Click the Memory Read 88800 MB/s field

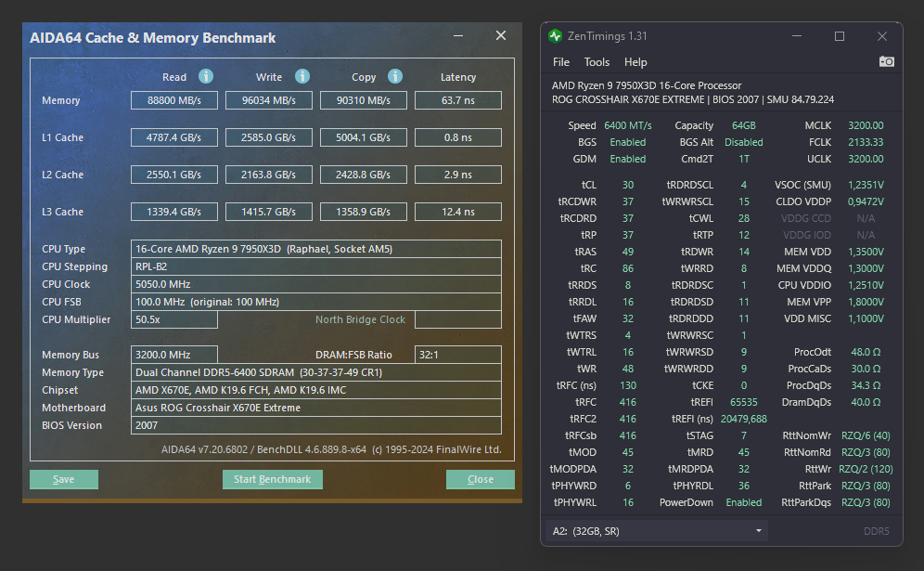point(174,100)
